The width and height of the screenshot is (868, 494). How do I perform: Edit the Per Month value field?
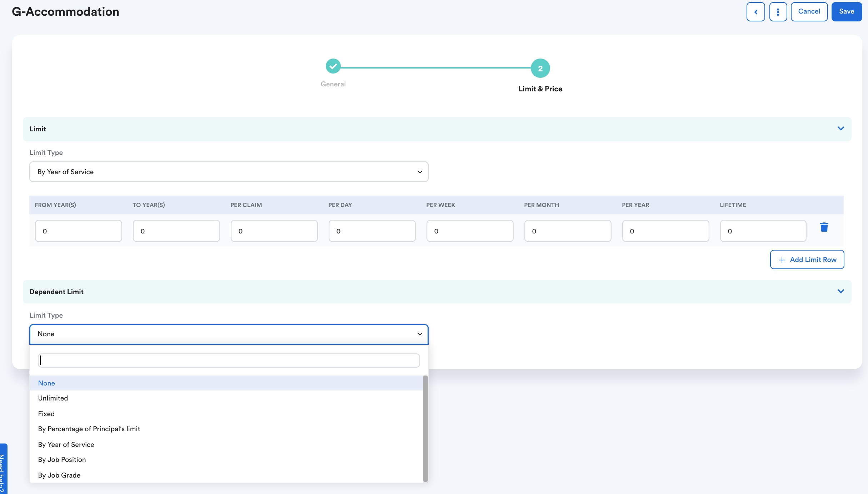[x=568, y=231]
